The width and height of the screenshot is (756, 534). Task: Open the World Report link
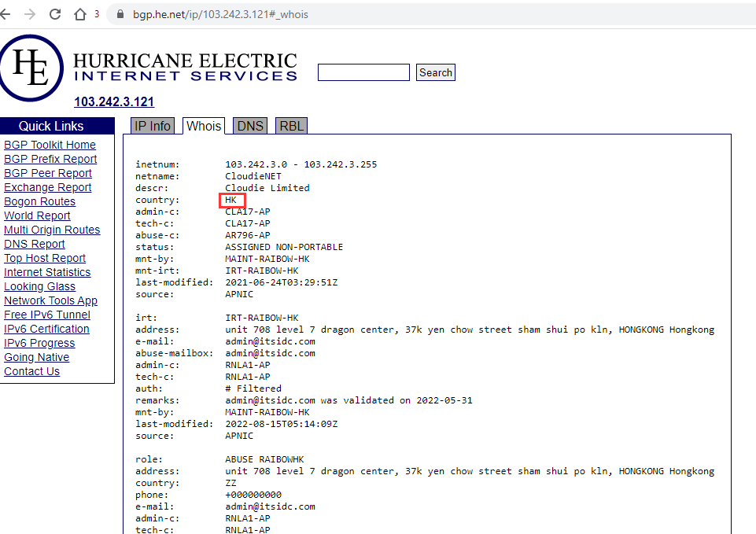click(x=37, y=215)
